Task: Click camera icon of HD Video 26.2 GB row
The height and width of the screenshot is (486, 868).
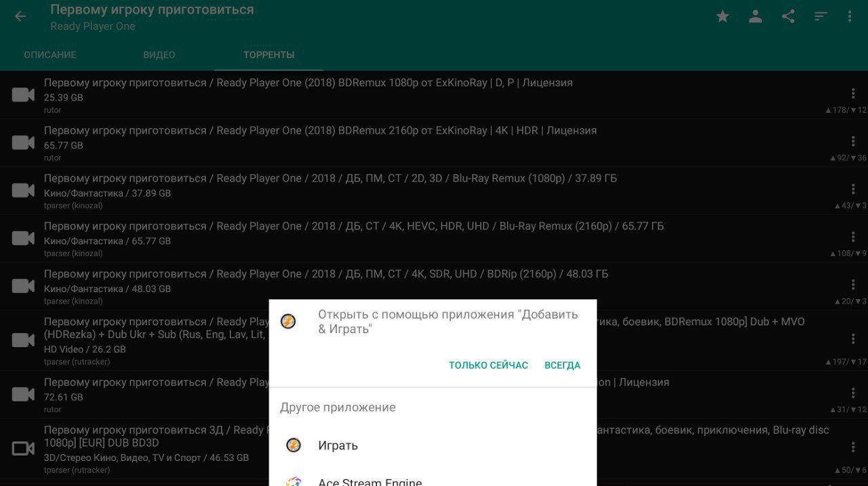Action: point(23,340)
